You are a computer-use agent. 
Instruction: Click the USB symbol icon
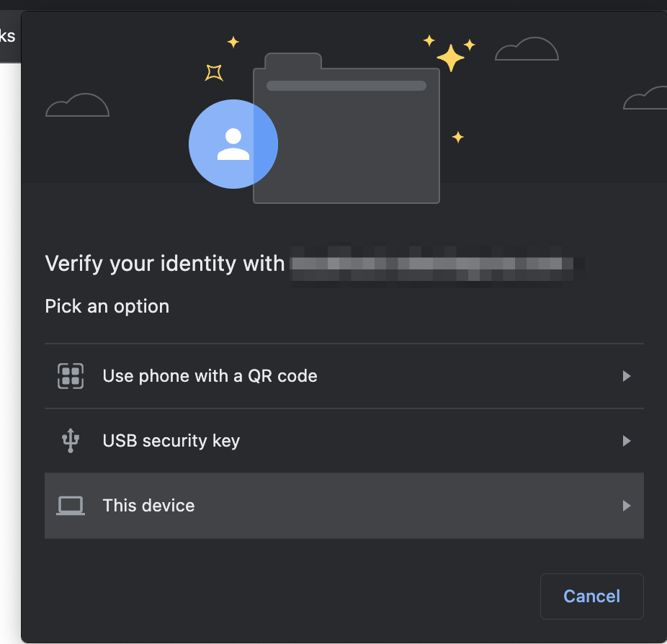pos(70,441)
